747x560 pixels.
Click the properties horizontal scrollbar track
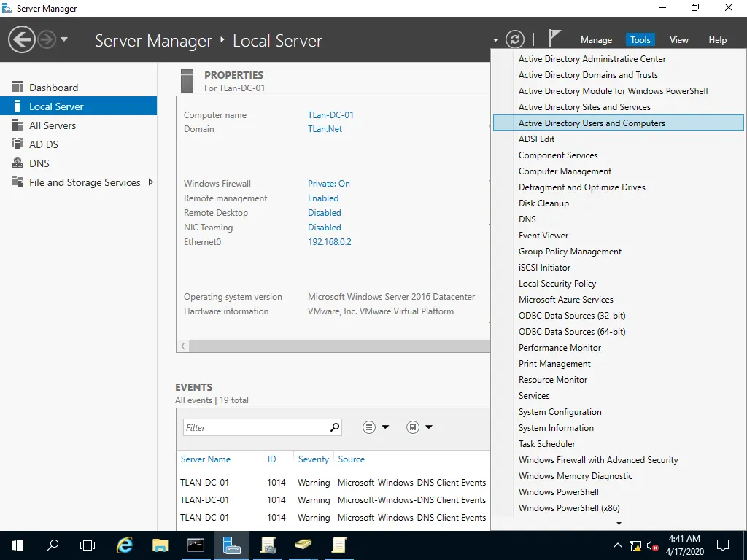click(339, 346)
